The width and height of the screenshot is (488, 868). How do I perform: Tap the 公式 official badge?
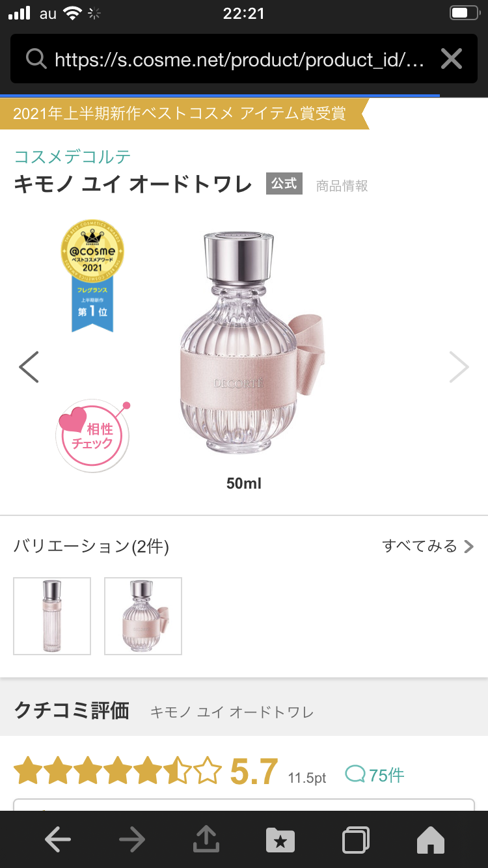[x=284, y=184]
